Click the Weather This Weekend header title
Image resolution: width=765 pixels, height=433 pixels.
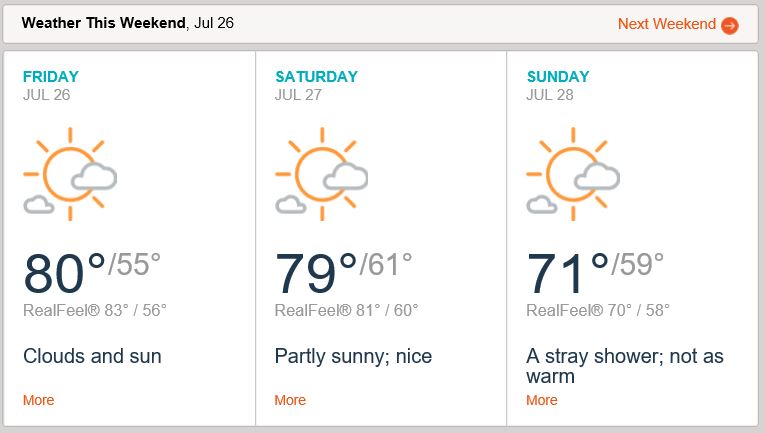(x=103, y=23)
